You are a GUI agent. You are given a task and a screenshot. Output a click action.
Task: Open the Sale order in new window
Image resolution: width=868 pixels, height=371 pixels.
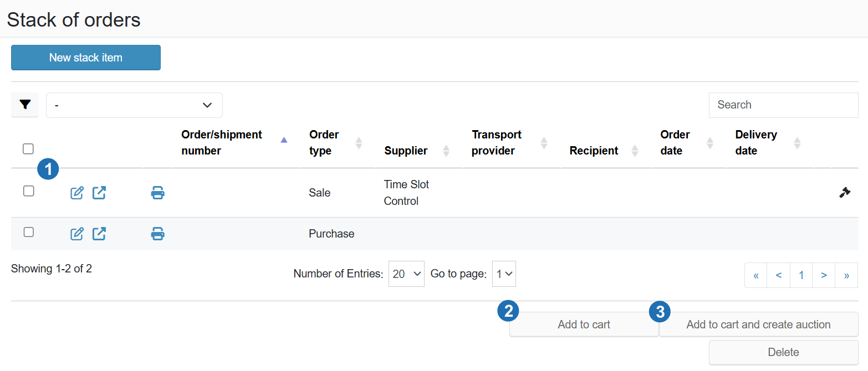tap(99, 193)
